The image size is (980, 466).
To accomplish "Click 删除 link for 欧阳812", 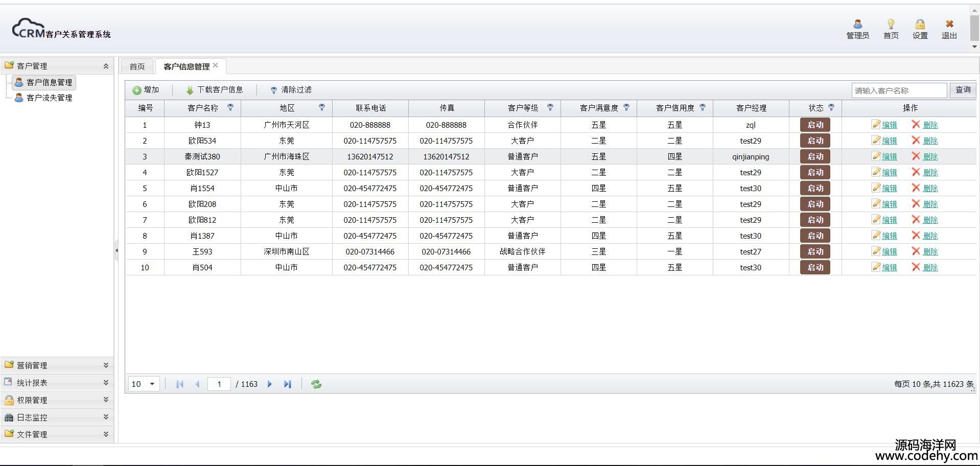I will (930, 220).
